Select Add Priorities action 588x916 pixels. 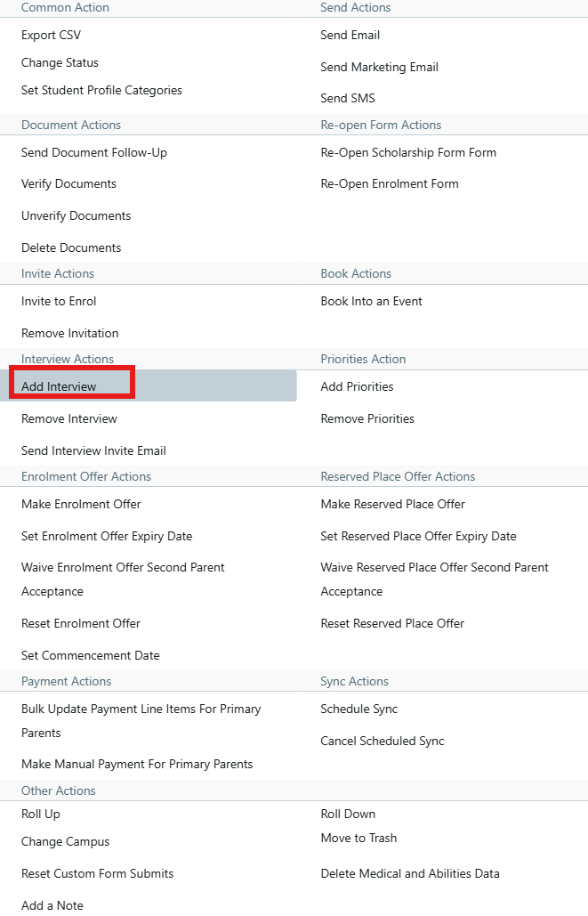click(357, 387)
